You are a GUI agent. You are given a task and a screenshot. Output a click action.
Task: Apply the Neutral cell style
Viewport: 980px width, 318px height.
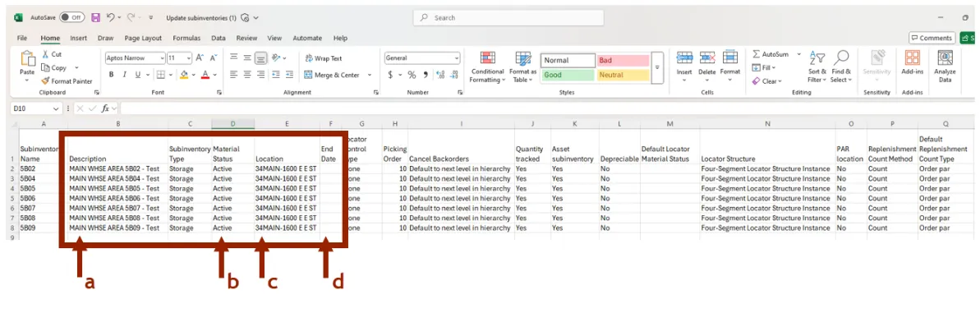(x=623, y=75)
